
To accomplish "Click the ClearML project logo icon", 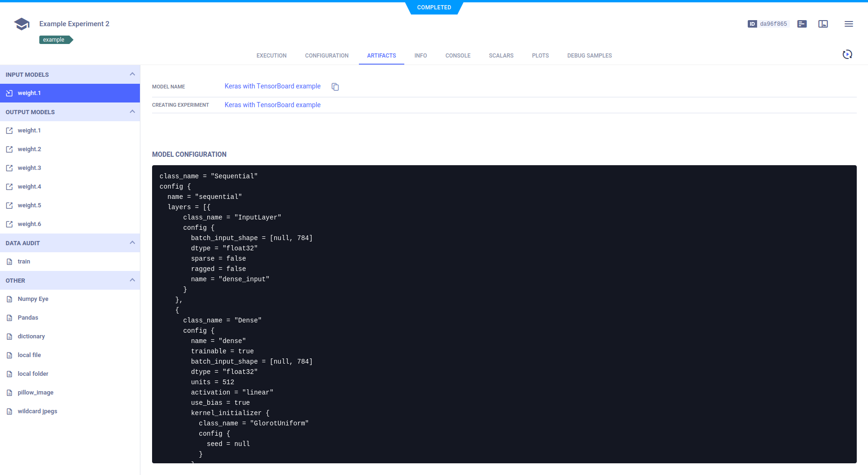I will pos(22,23).
